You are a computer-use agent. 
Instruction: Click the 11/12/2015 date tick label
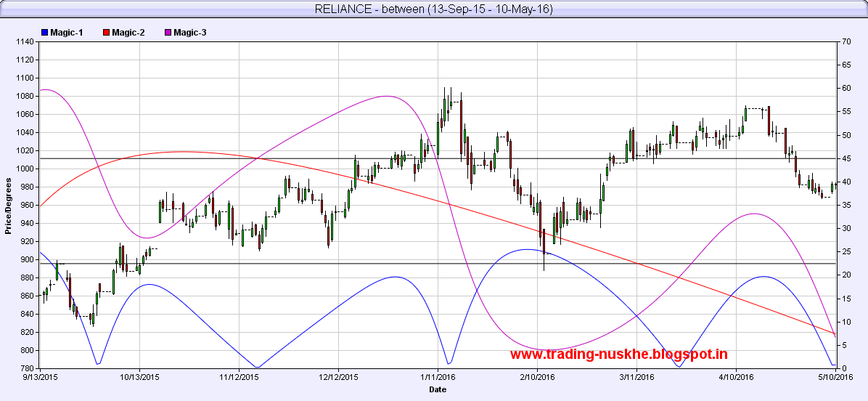(x=239, y=377)
